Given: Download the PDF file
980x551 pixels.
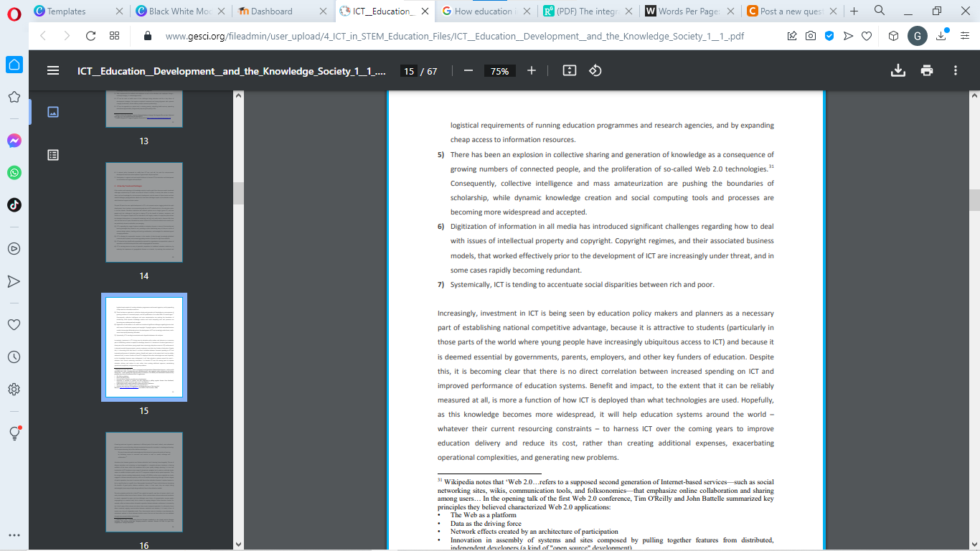Looking at the screenshot, I should point(897,70).
